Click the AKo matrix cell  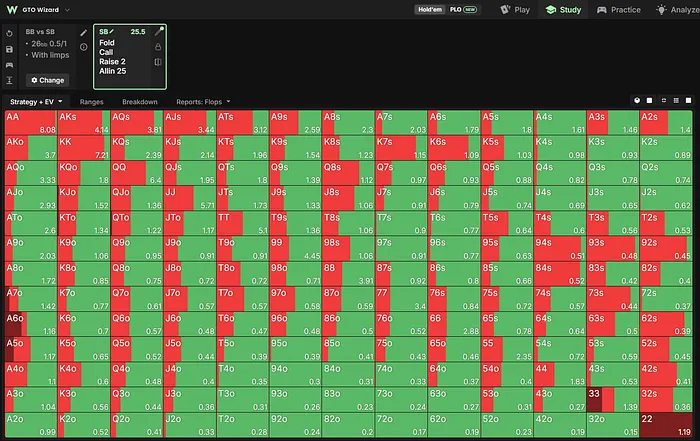click(31, 148)
